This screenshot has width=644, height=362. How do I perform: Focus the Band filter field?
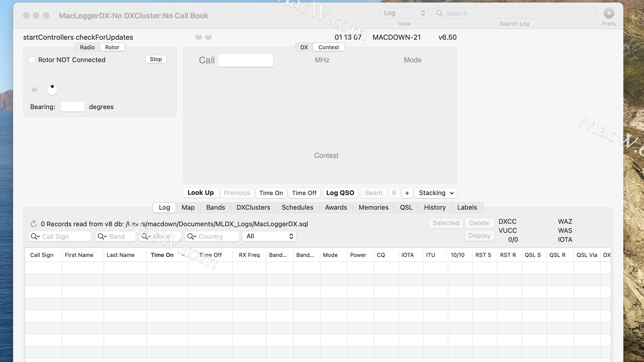(116, 236)
